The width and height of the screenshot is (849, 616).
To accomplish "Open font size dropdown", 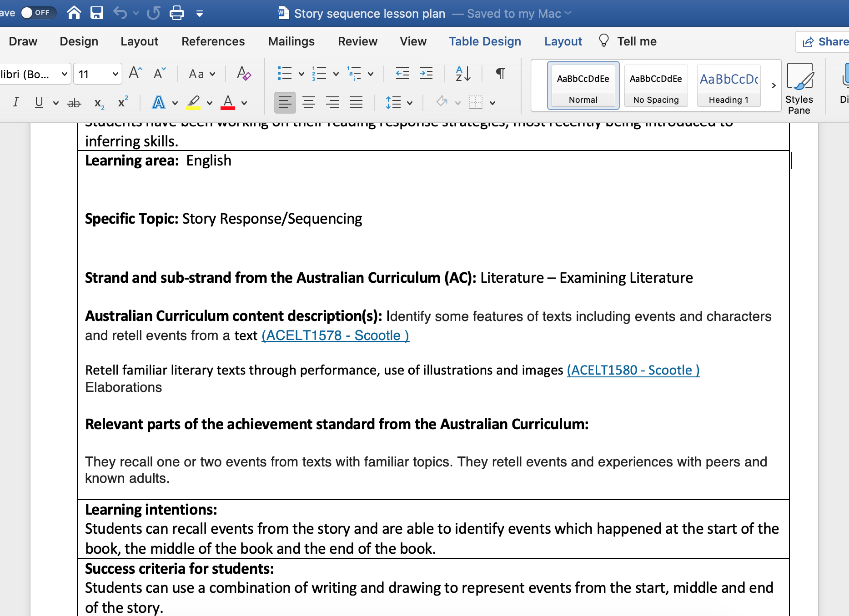I will coord(116,74).
